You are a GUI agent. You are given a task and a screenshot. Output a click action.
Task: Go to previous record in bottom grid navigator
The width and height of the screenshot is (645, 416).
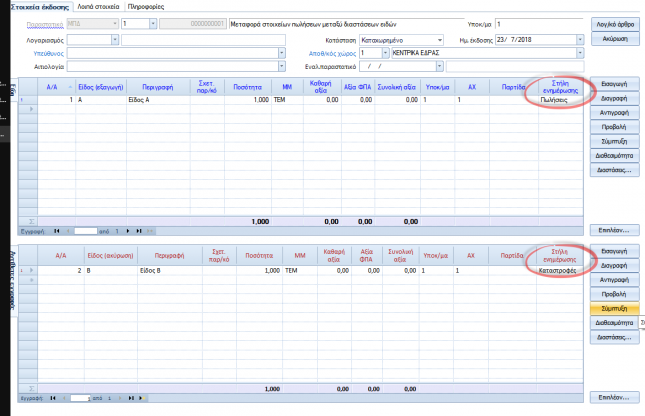(64, 398)
